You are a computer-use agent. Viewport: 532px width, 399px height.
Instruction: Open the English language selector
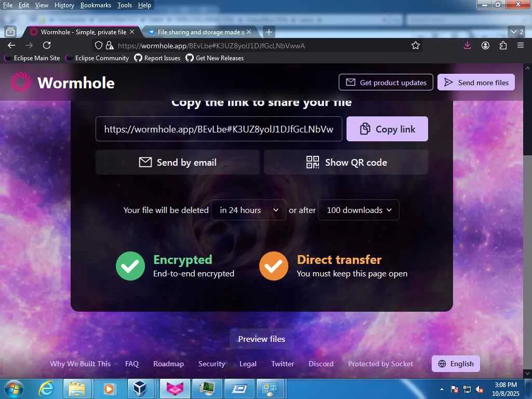456,364
